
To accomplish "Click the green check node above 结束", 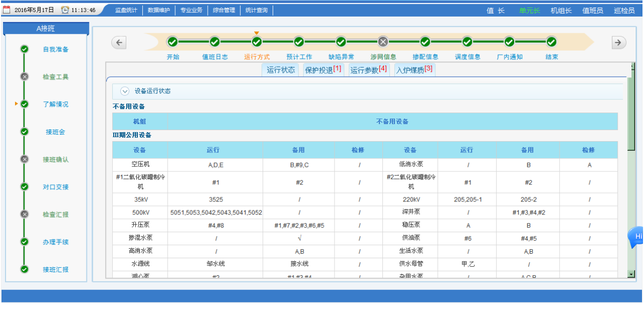I will (551, 42).
